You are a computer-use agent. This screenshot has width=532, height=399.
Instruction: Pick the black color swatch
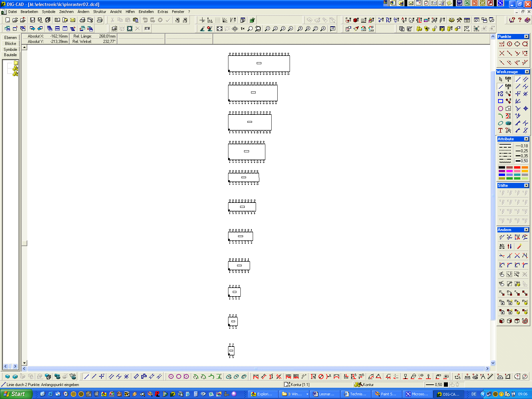(502, 167)
